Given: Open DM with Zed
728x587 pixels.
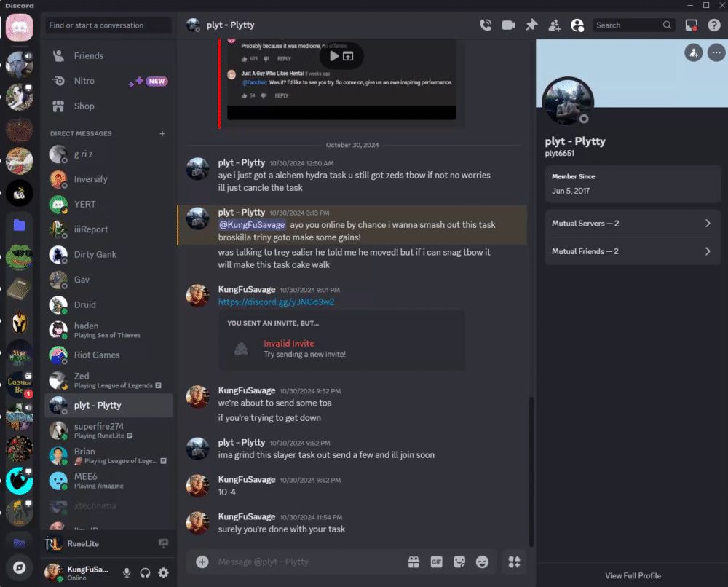Looking at the screenshot, I should 108,380.
